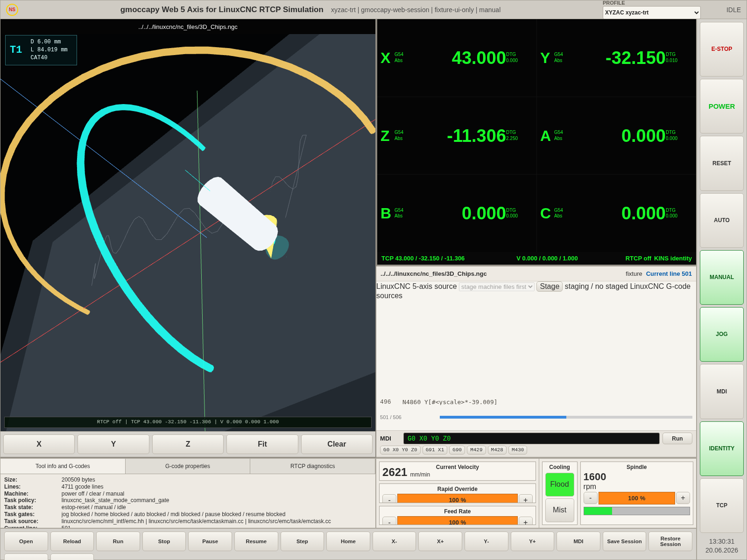Viewport: 747px width, 560px height.
Task: Toggle machine POWER
Action: [x=721, y=106]
